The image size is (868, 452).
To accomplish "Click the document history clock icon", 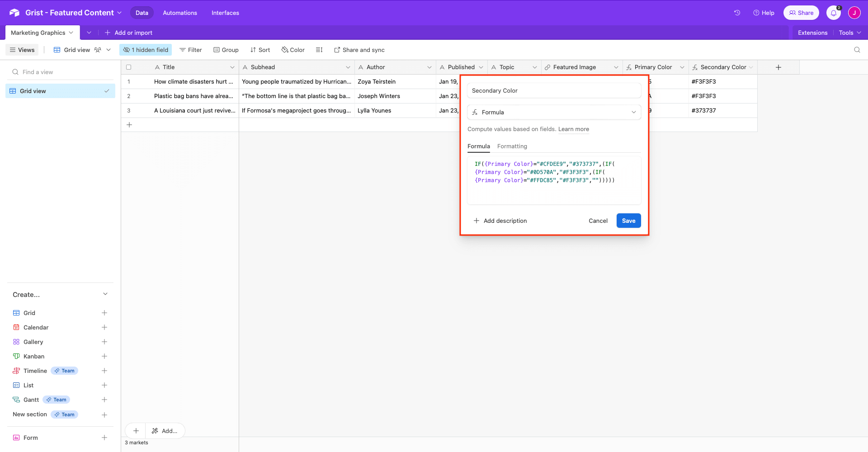I will (737, 13).
